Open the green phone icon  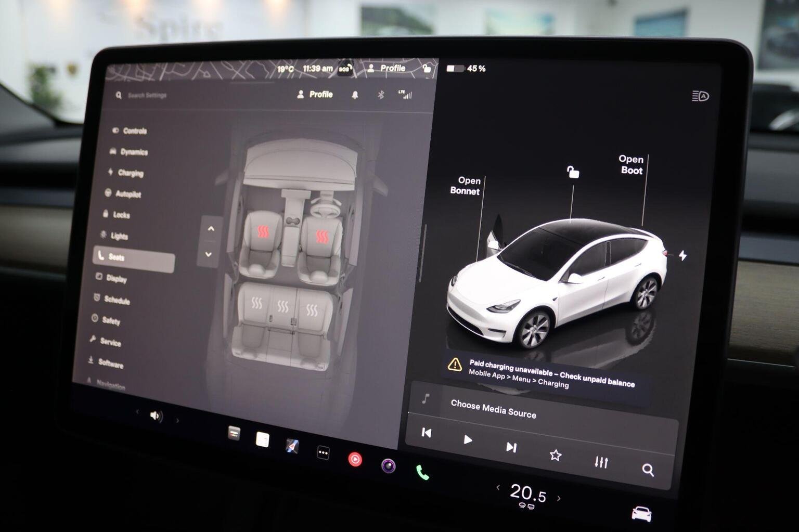click(x=422, y=473)
